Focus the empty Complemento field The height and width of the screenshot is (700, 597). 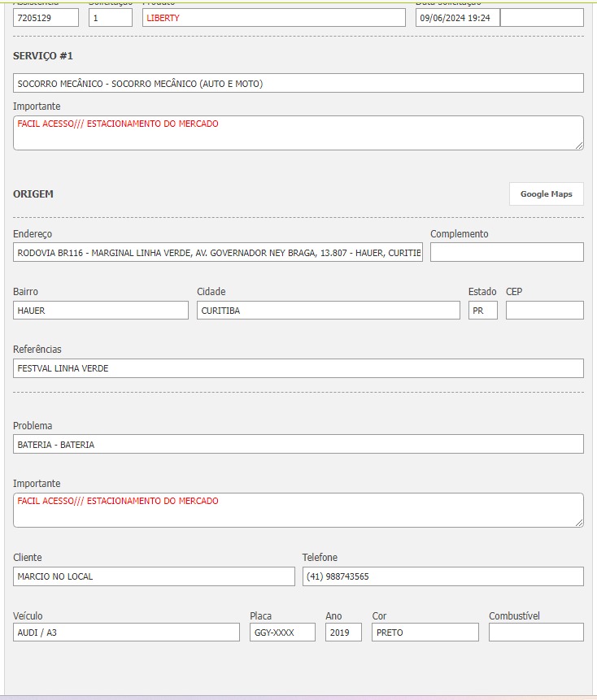point(506,253)
